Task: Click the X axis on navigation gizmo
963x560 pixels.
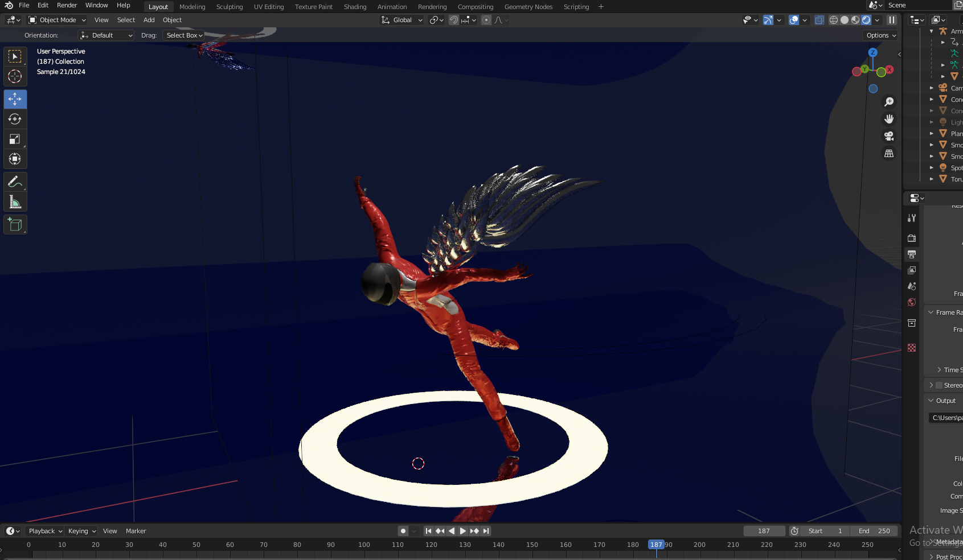Action: [890, 69]
